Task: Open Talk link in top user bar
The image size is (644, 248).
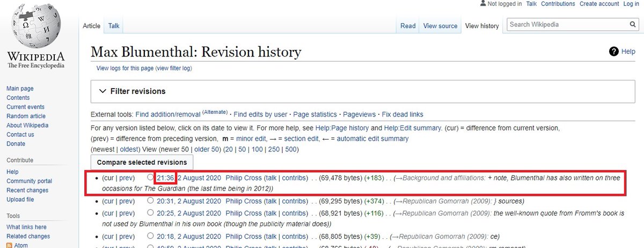Action: (x=531, y=4)
